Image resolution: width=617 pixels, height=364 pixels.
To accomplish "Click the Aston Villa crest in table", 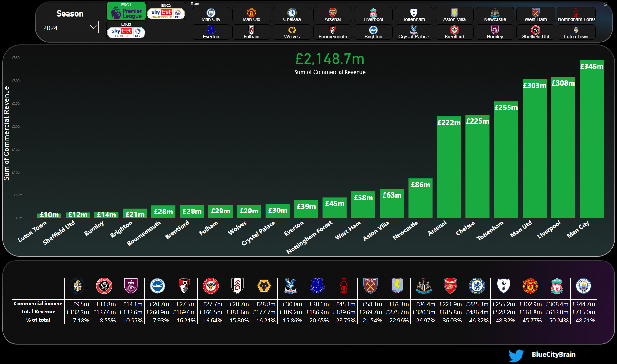I will pos(397,286).
